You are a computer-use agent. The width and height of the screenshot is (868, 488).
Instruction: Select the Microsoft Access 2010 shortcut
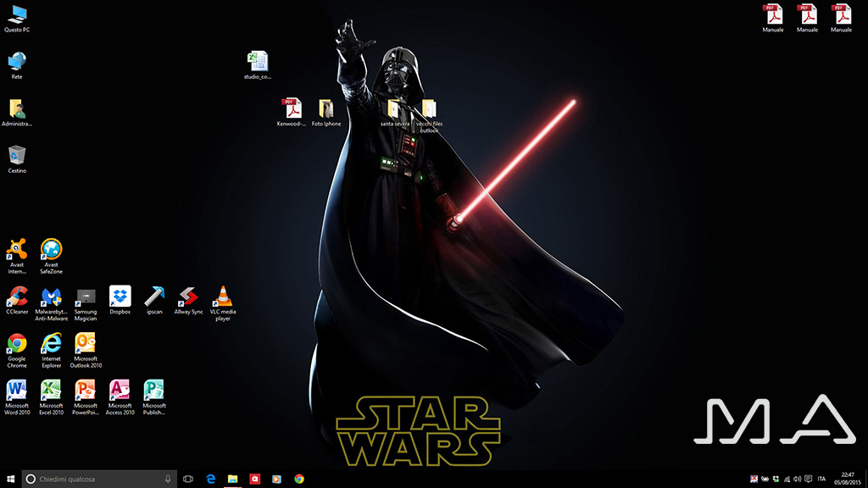(x=120, y=398)
